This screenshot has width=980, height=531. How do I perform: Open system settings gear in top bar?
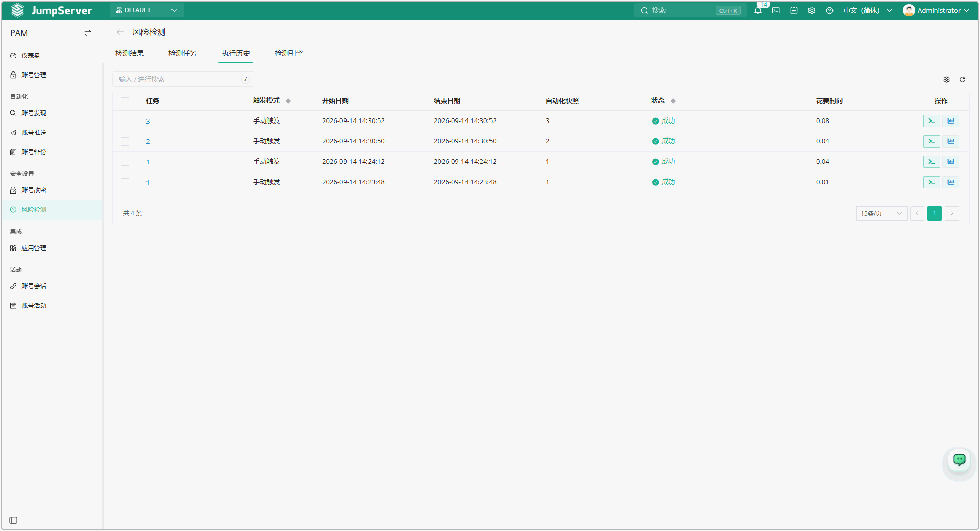coord(812,10)
